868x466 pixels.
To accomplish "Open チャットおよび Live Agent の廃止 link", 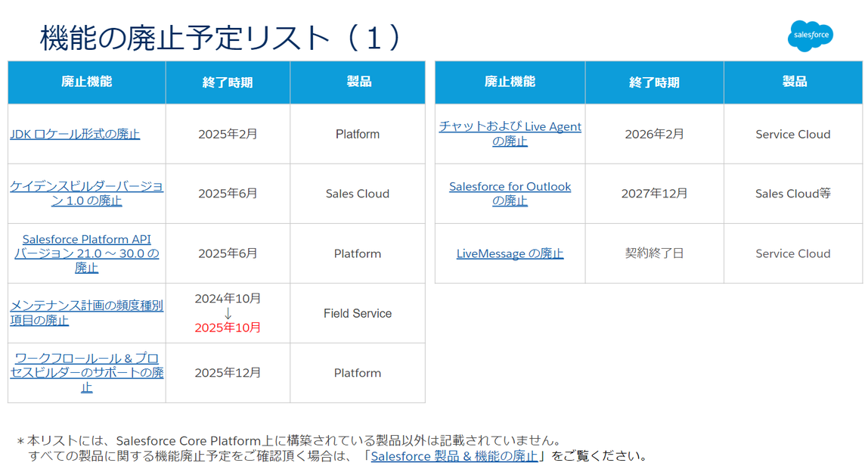I will (x=510, y=134).
